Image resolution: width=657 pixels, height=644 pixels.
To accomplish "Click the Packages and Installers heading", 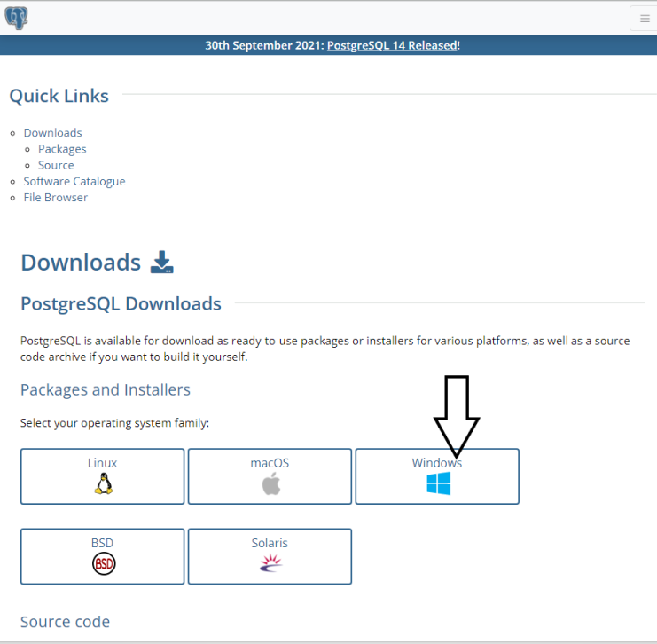I will click(x=106, y=390).
